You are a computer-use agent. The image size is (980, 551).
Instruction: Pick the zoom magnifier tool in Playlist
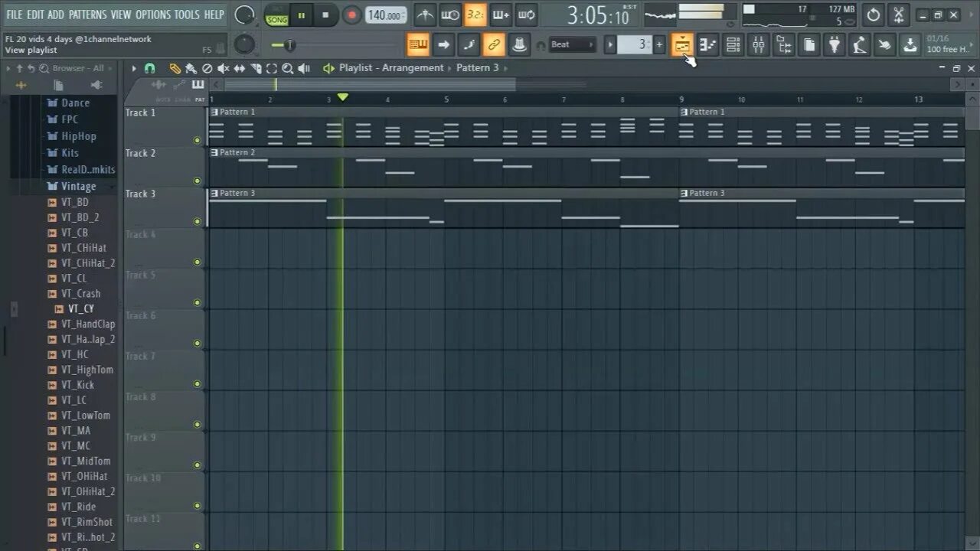(288, 68)
